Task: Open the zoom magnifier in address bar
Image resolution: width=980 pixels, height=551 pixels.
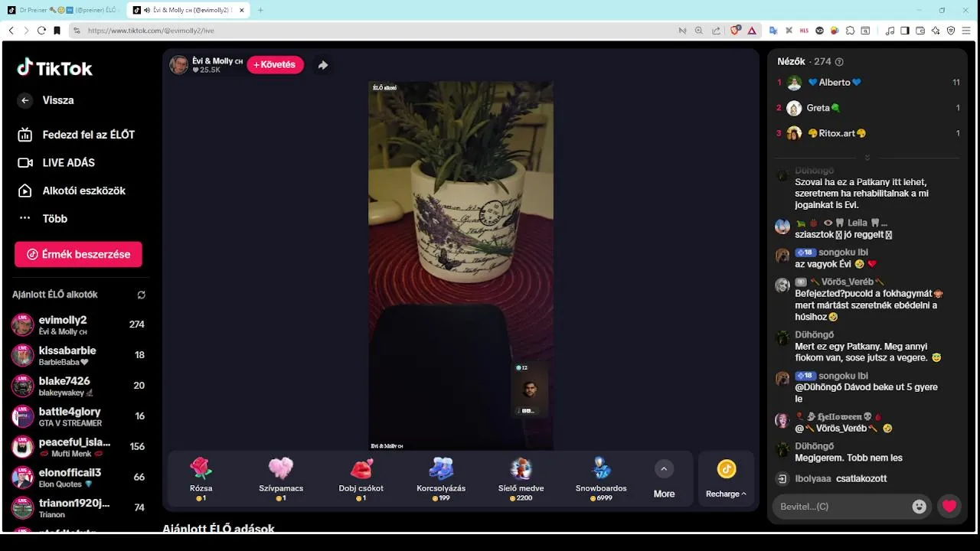Action: click(x=698, y=31)
